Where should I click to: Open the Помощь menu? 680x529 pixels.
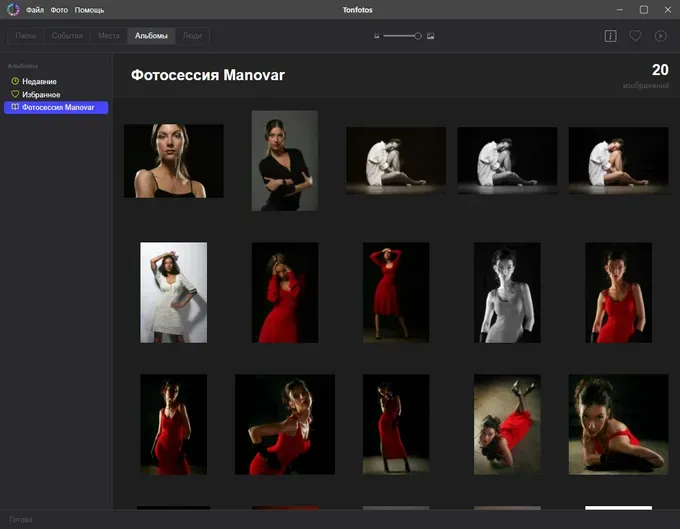[89, 9]
